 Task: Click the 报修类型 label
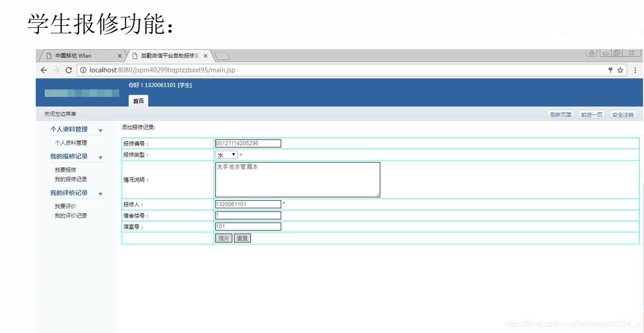[136, 155]
